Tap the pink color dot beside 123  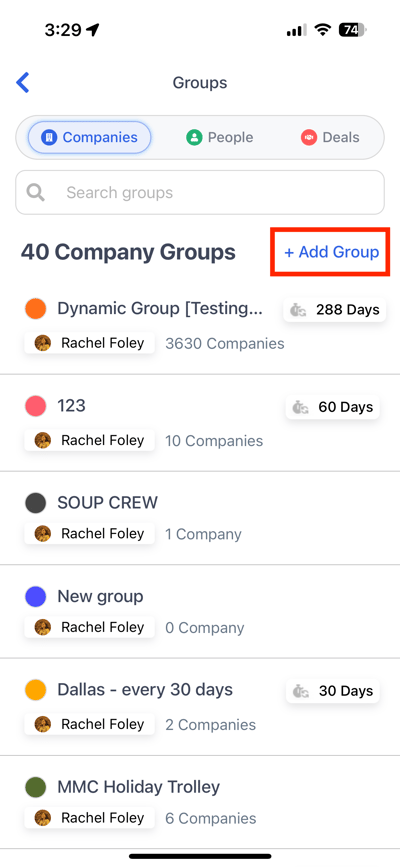[35, 406]
